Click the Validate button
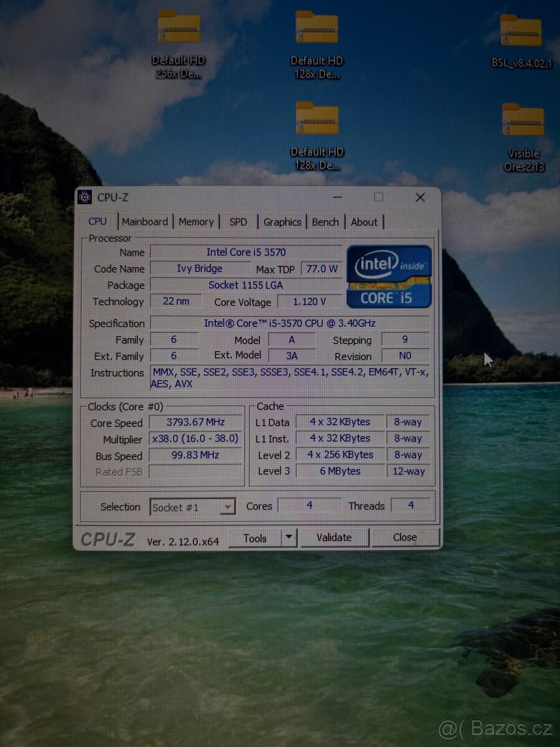The image size is (560, 747). coord(334,538)
